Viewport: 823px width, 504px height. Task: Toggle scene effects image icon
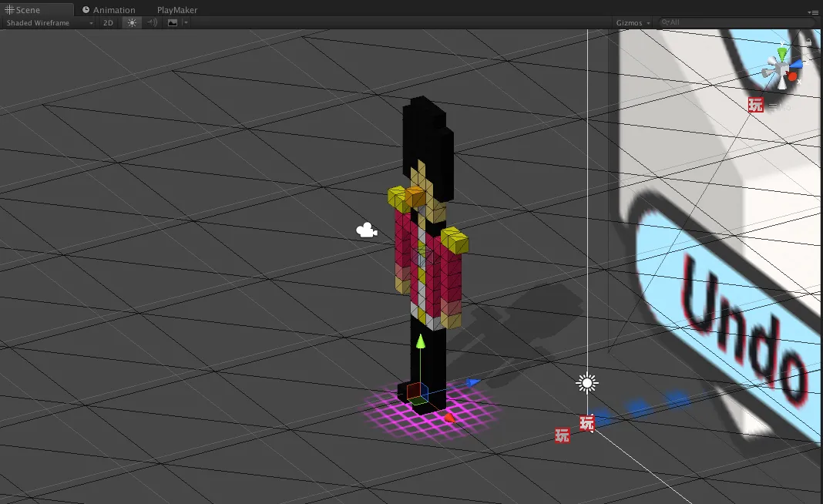(172, 22)
